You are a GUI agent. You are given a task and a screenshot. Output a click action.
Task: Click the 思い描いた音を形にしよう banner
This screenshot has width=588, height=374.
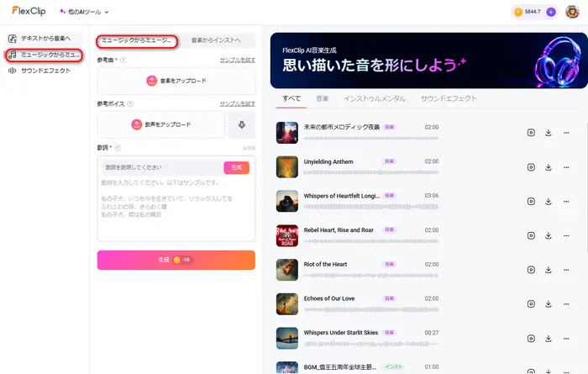428,61
